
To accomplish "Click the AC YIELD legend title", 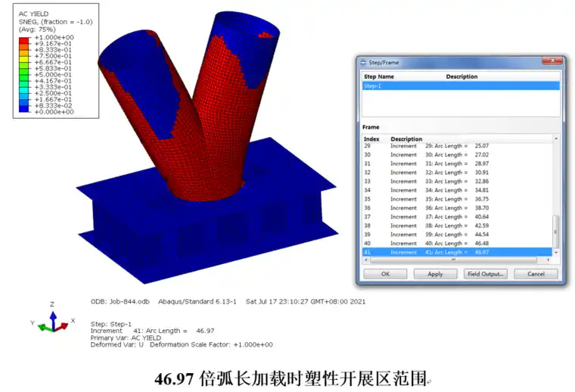I will tap(33, 14).
